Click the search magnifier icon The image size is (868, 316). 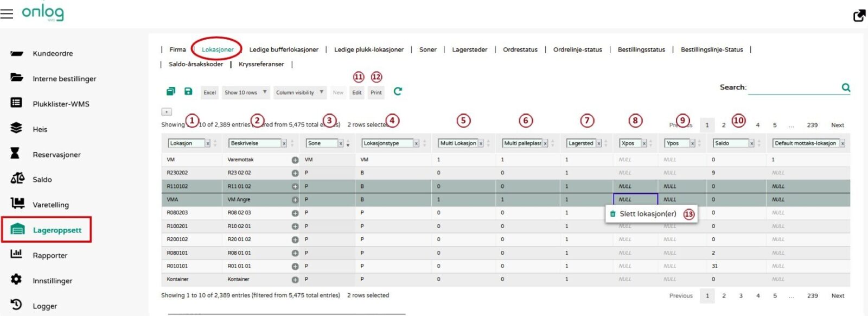[x=845, y=87]
